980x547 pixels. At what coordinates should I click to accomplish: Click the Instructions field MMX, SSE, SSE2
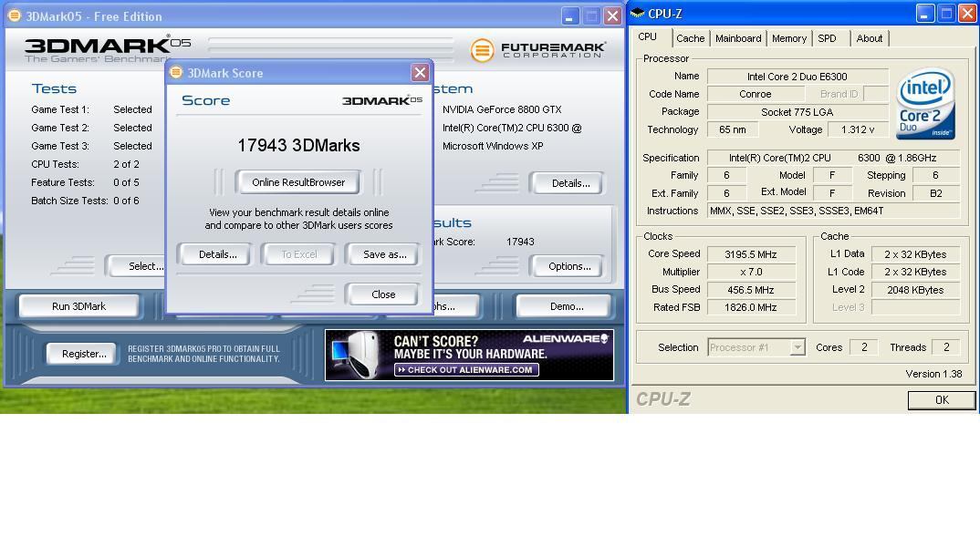point(833,211)
